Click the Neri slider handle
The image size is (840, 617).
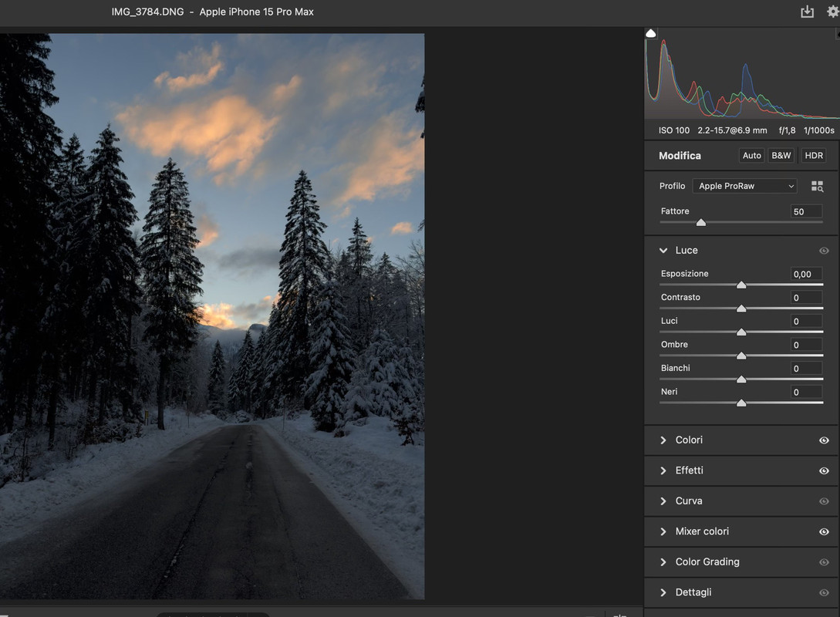[741, 403]
